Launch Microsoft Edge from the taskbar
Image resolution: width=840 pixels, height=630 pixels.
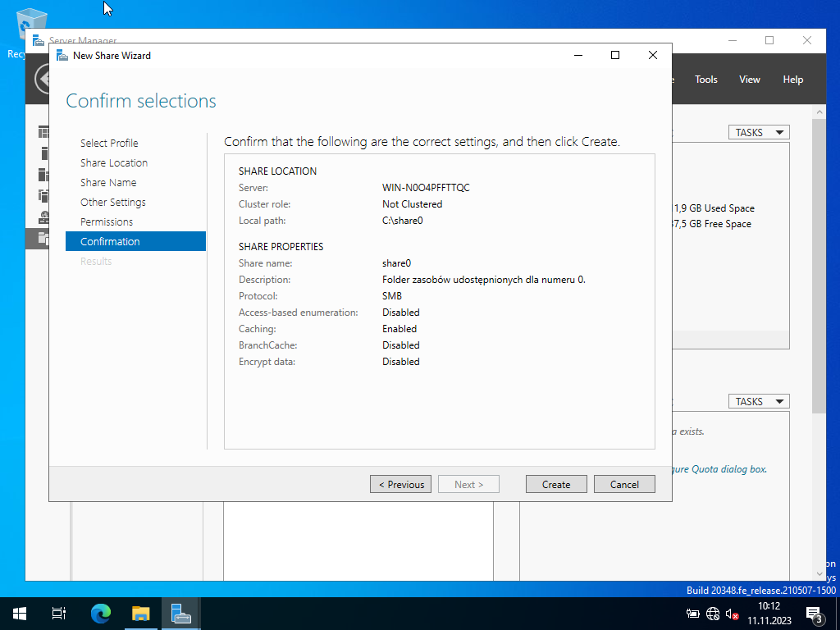[x=101, y=614]
